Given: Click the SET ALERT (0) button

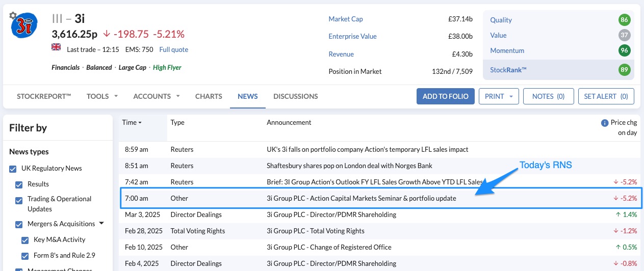Looking at the screenshot, I should tap(606, 96).
